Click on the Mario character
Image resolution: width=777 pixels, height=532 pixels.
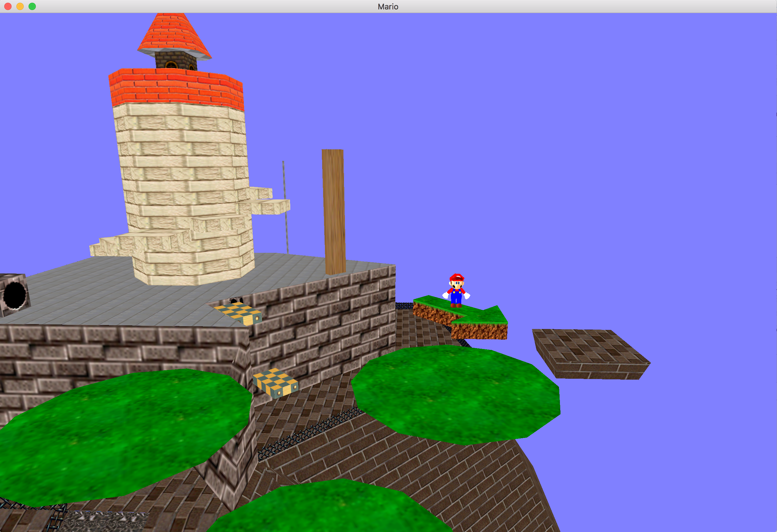click(x=456, y=290)
